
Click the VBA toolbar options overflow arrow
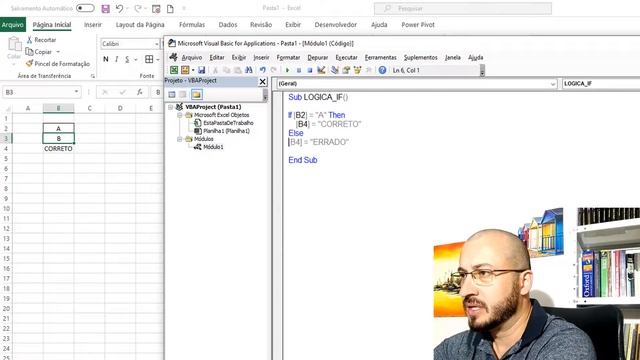(x=482, y=71)
